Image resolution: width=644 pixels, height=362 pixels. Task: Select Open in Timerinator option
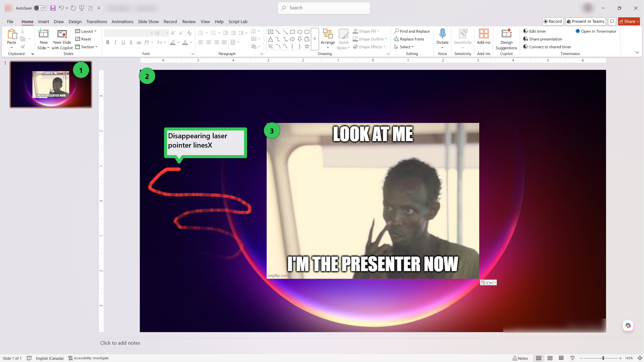(596, 31)
